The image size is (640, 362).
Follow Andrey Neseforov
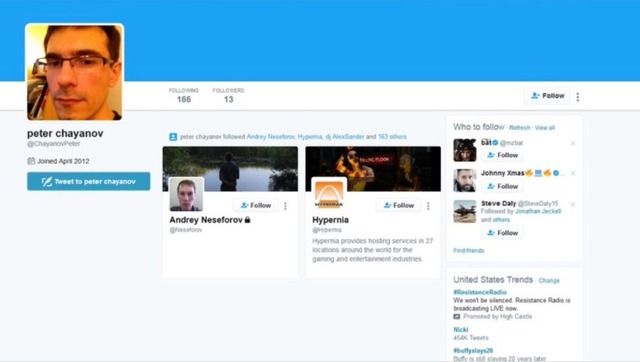pos(256,205)
